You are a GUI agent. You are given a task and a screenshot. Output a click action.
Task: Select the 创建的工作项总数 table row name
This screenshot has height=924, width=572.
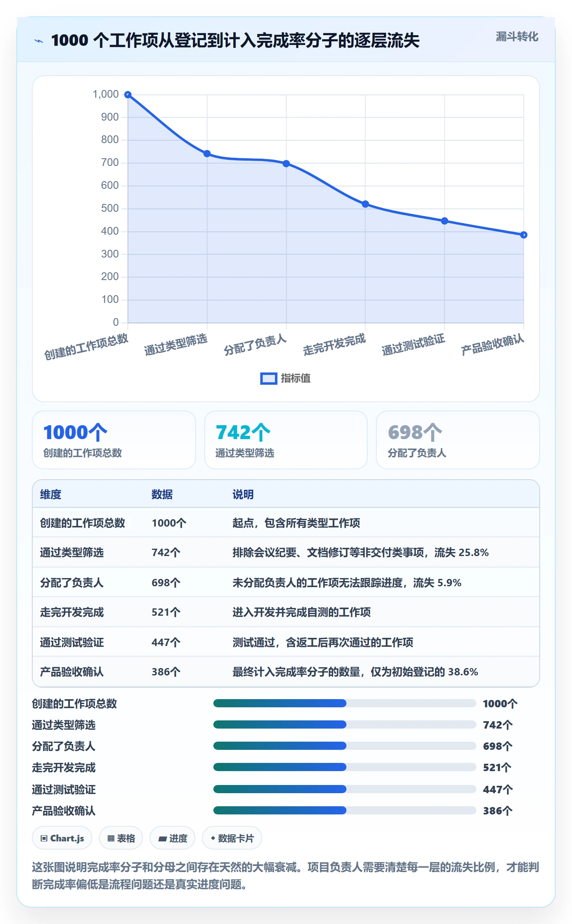[83, 523]
